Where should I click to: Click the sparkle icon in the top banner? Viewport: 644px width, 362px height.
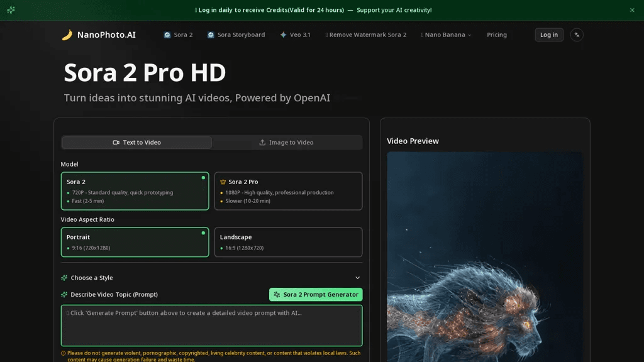pyautogui.click(x=11, y=10)
